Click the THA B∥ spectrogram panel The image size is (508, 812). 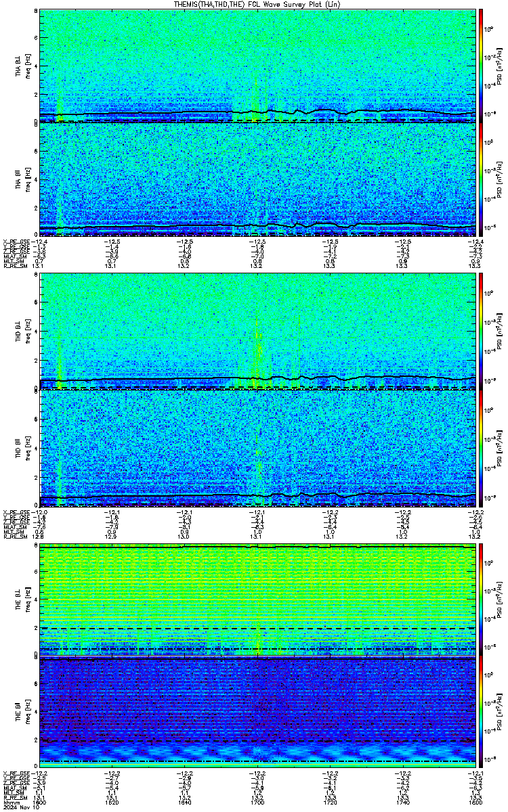pyautogui.click(x=257, y=179)
